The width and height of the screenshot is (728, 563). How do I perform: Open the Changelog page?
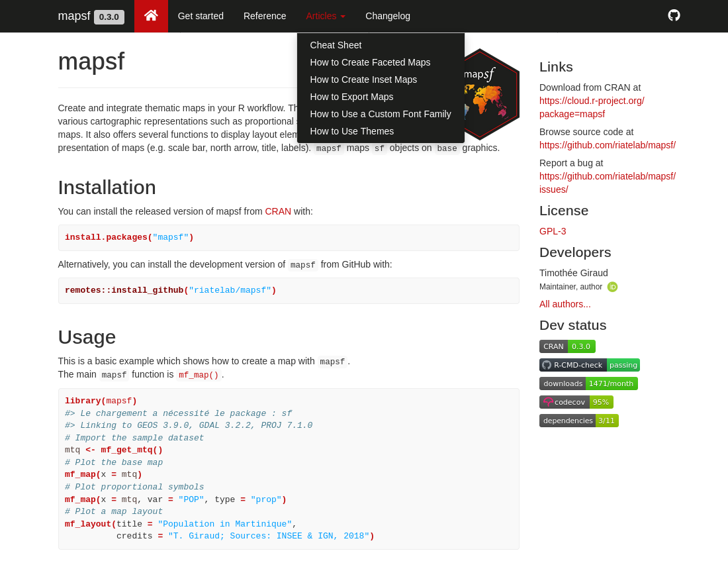coord(387,16)
